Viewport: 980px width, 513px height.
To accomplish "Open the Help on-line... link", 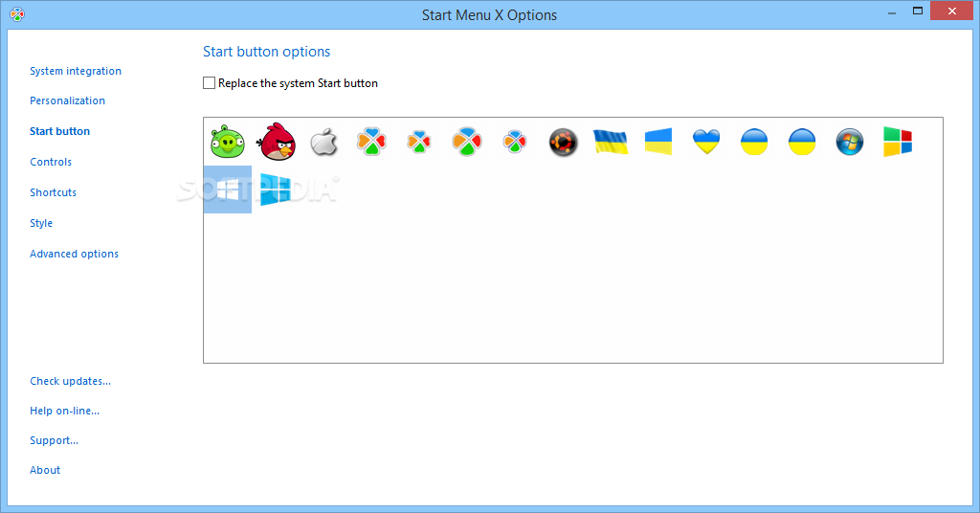I will coord(65,411).
